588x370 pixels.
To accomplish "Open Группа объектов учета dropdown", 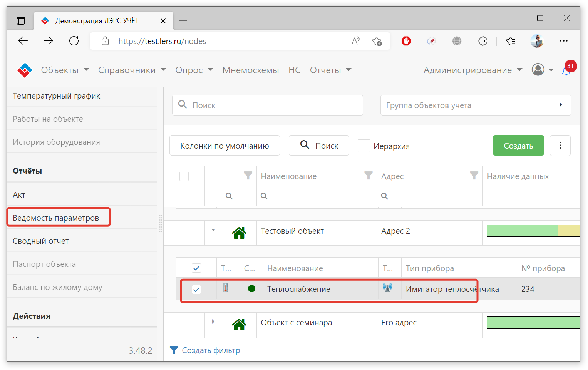I will [x=475, y=105].
